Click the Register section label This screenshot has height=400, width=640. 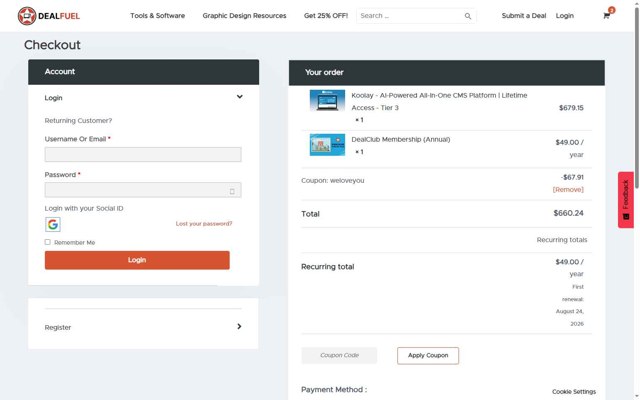(58, 328)
